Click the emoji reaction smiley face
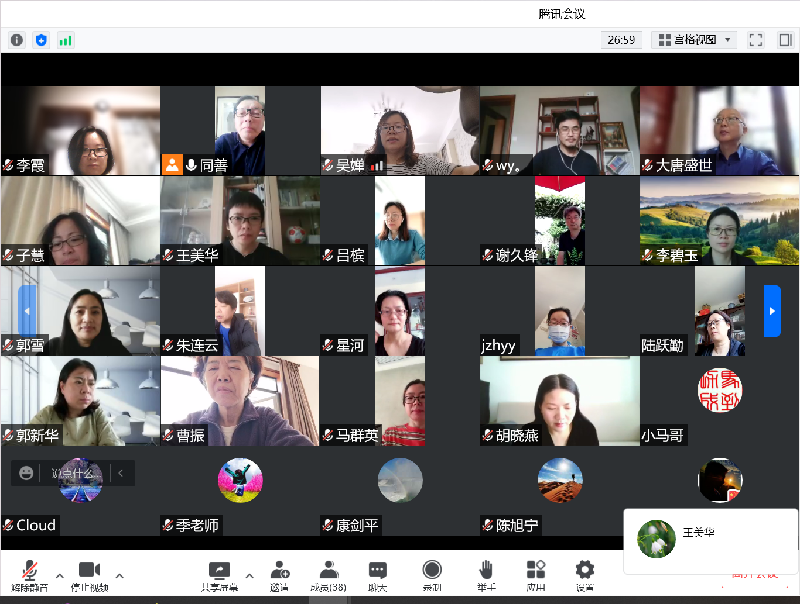The image size is (800, 604). [x=26, y=473]
